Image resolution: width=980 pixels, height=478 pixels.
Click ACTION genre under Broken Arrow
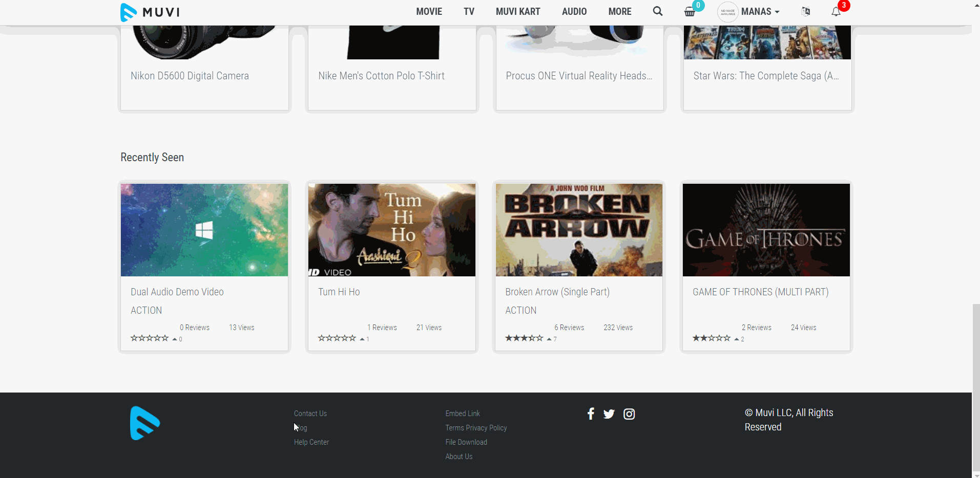point(521,310)
